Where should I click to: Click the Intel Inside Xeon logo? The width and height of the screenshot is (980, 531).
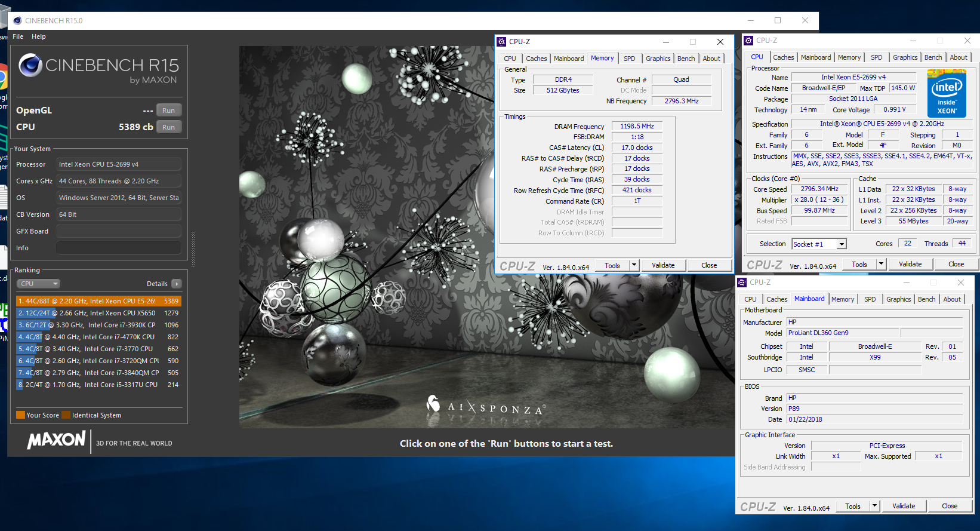947,94
